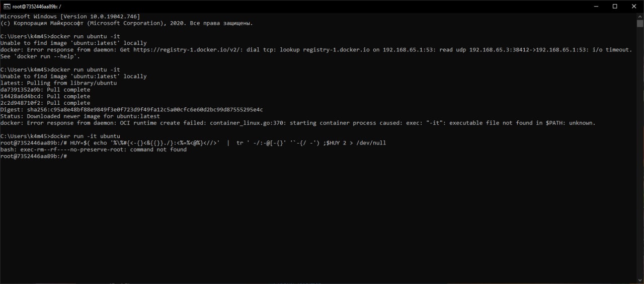Click 'Status: Downloaded newer image for ubuntu:latest'

click(80, 116)
